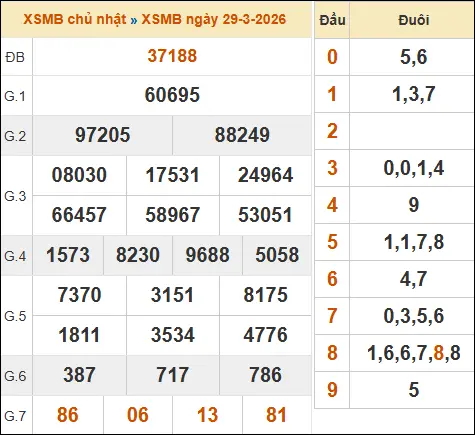This screenshot has width=475, height=435.
Task: Select G.5 number 3534
Action: click(x=172, y=335)
